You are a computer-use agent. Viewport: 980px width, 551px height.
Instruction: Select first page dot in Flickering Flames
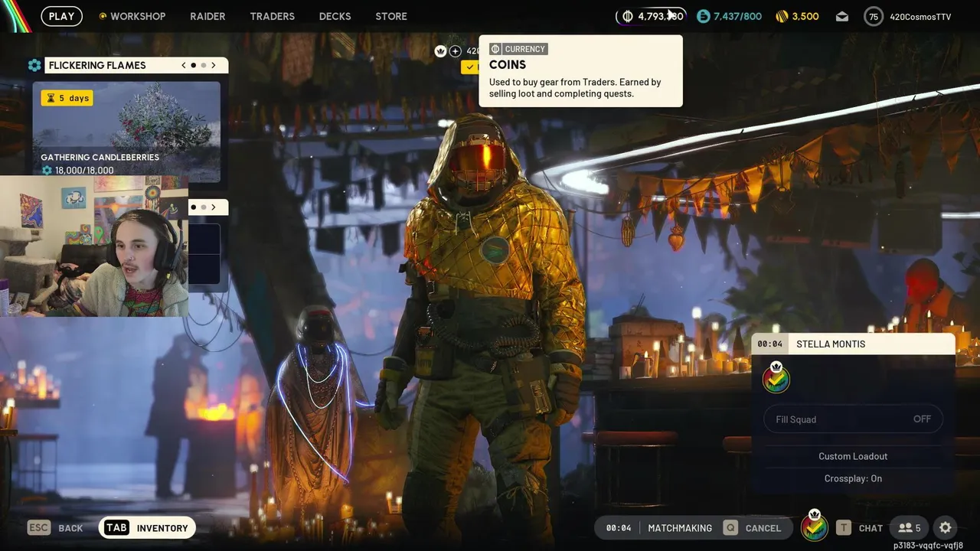click(193, 65)
